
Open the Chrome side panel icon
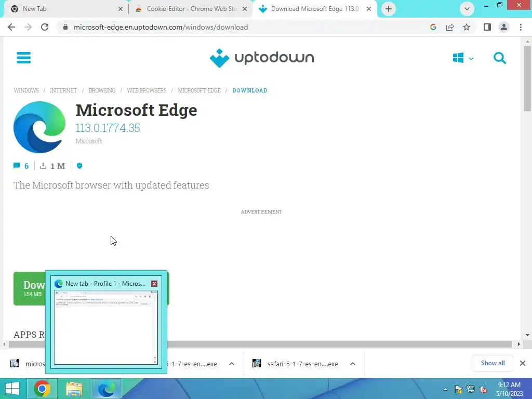click(487, 27)
